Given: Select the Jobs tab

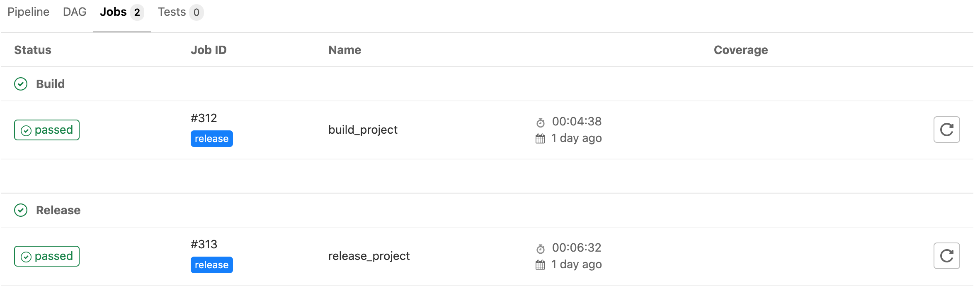Looking at the screenshot, I should pos(122,12).
